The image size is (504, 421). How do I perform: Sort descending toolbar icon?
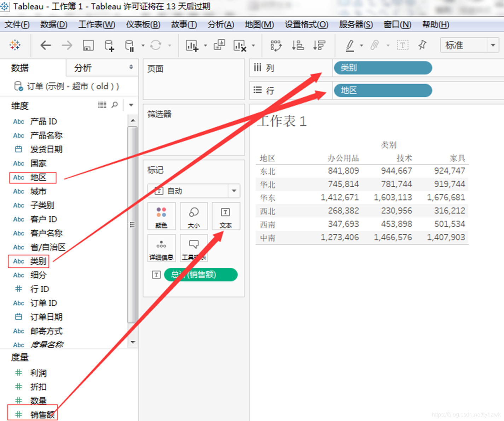click(319, 45)
